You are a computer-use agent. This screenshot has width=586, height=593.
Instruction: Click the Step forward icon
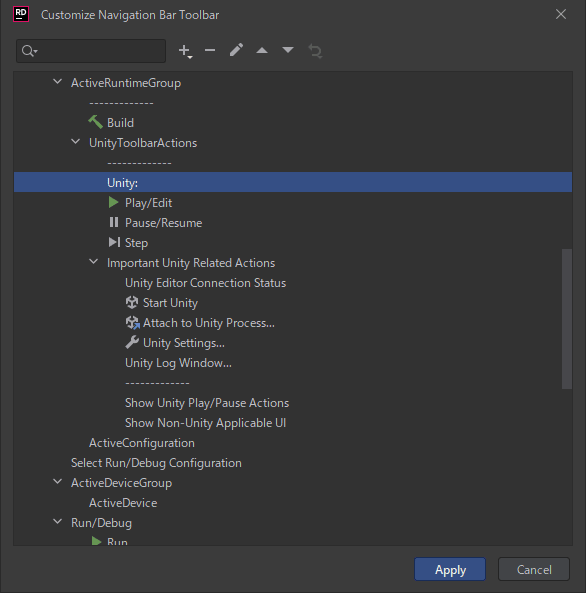tap(114, 242)
